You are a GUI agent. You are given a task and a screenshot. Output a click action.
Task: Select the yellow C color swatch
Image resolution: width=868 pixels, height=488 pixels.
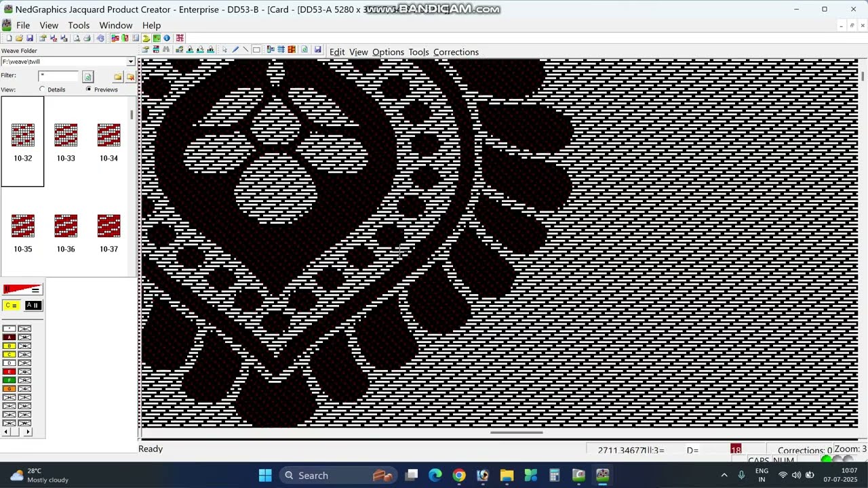point(9,354)
